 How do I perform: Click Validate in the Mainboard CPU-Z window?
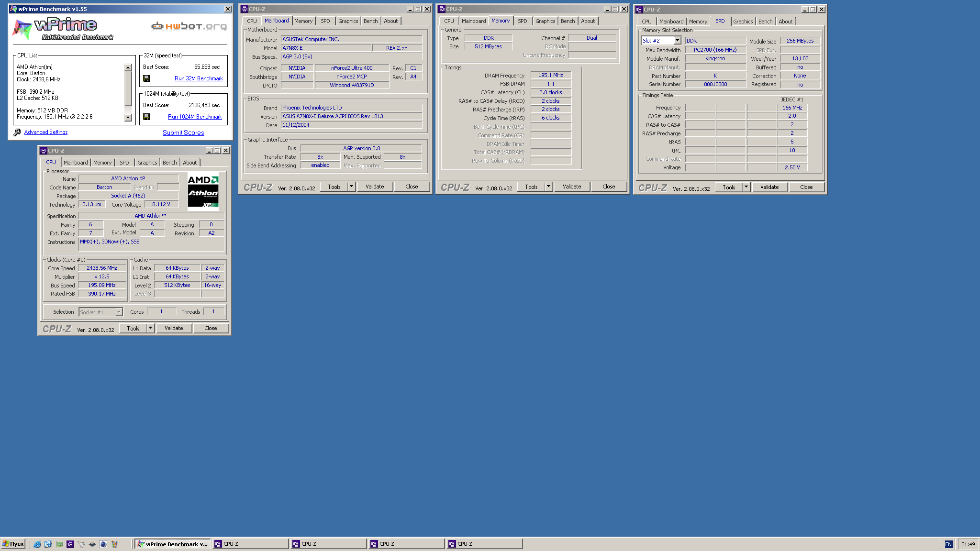click(x=375, y=187)
